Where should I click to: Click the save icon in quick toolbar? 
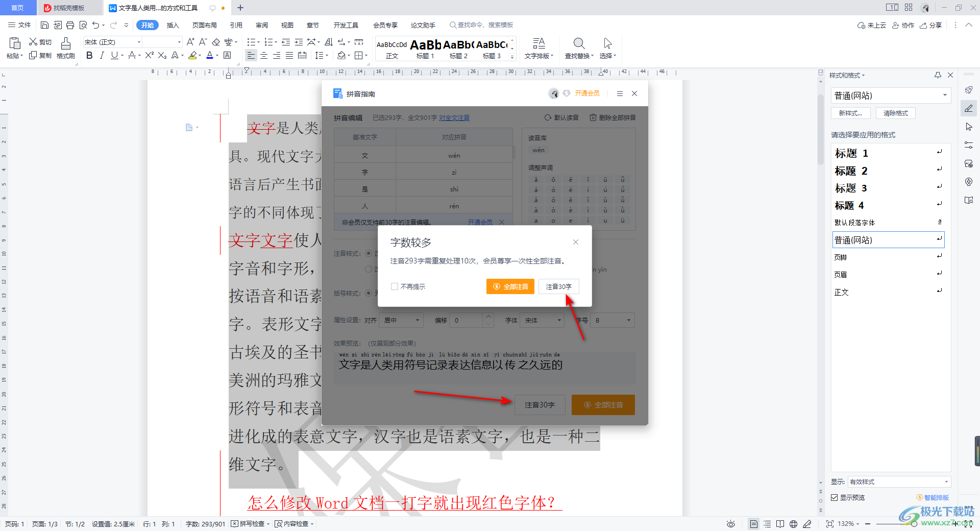(44, 25)
